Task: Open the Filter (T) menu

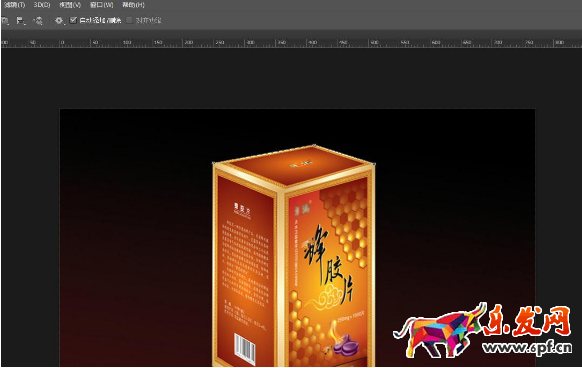Action: pos(14,5)
